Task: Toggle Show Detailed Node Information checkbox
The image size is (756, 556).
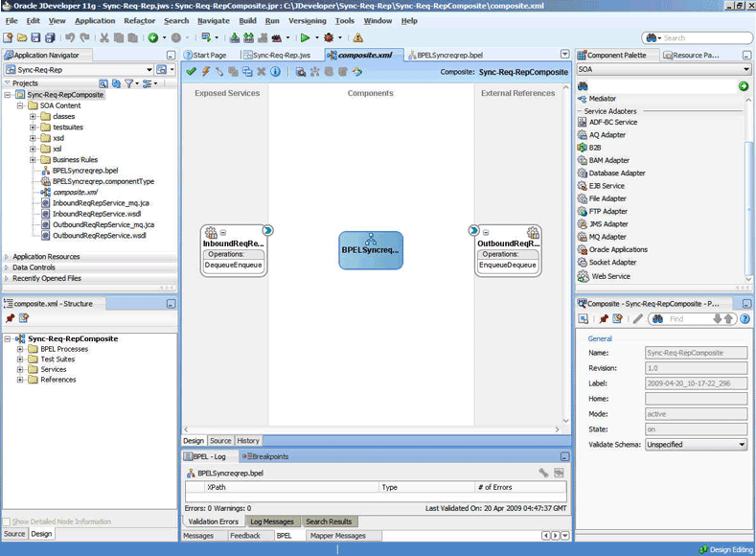Action: [x=8, y=521]
